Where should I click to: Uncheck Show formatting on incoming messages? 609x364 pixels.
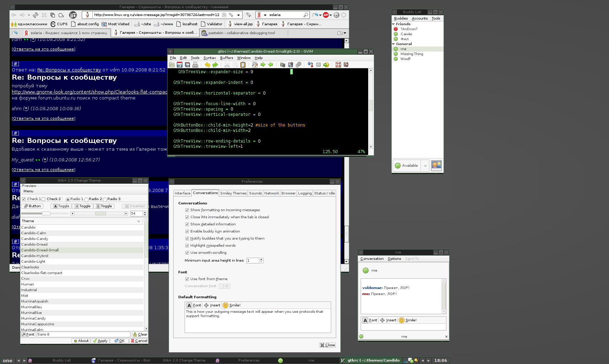187,210
